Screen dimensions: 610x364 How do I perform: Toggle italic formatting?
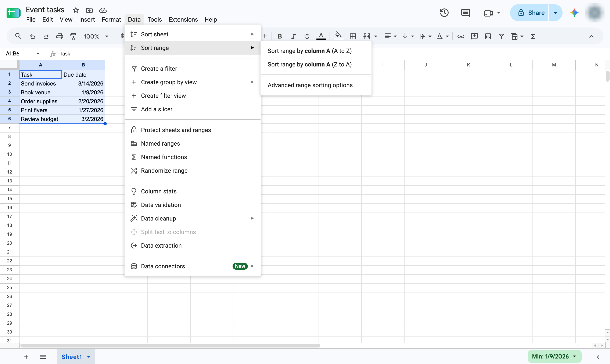tap(293, 36)
